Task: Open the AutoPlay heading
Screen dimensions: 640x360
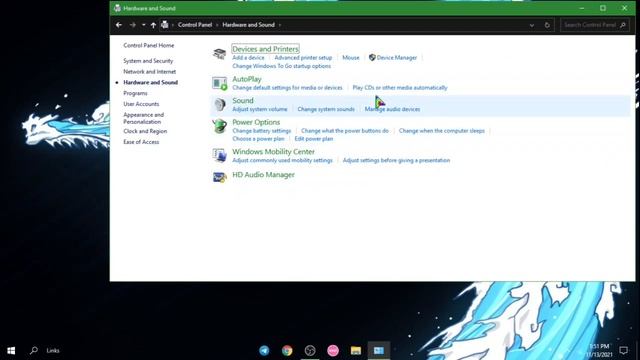Action: click(x=247, y=79)
